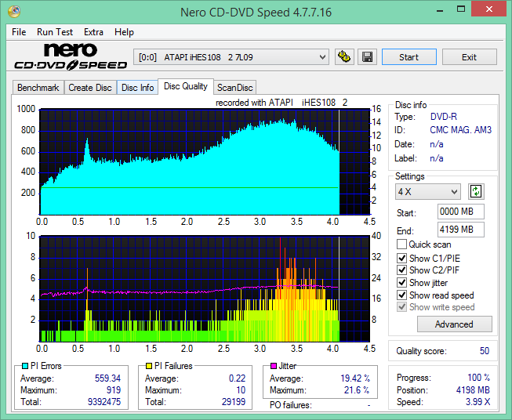
Task: Switch to the ScanDisc tab
Action: click(x=235, y=88)
